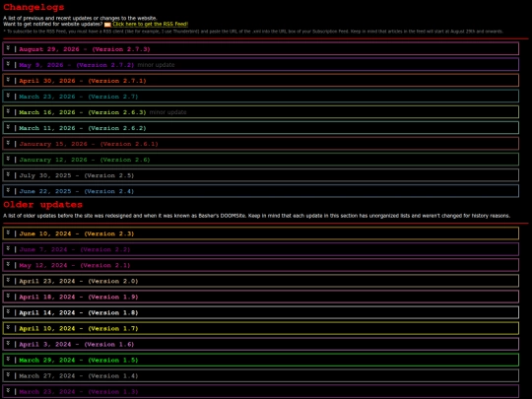This screenshot has width=532, height=399.
Task: Click 'May 12, 2024 - (Version 2.1)' title
Action: point(75,265)
